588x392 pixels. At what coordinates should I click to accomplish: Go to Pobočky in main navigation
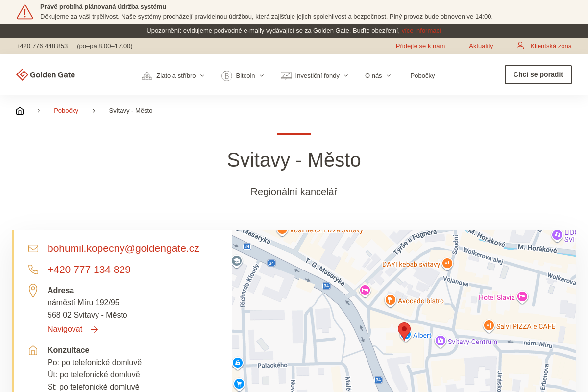point(422,76)
